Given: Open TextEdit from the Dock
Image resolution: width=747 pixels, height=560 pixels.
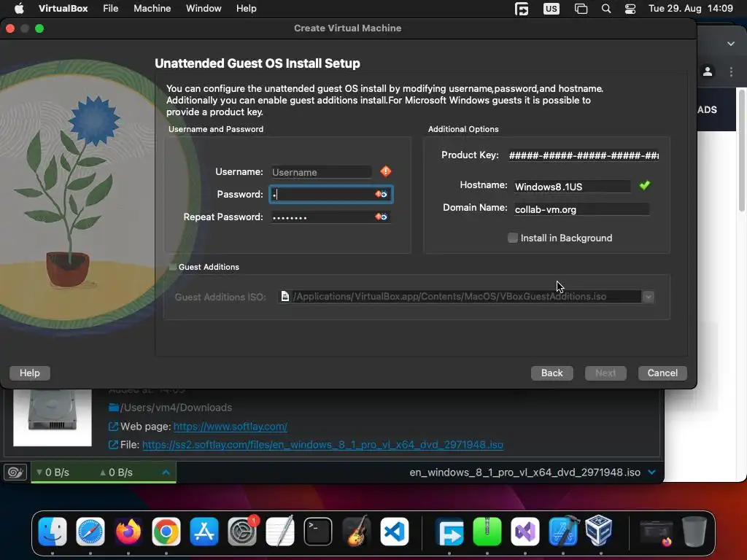Looking at the screenshot, I should coord(279,531).
